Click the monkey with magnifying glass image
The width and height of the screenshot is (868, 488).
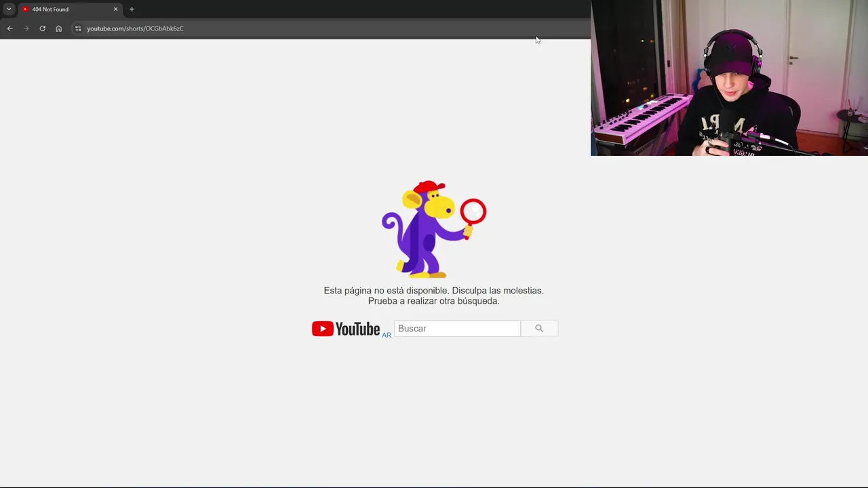click(x=434, y=229)
